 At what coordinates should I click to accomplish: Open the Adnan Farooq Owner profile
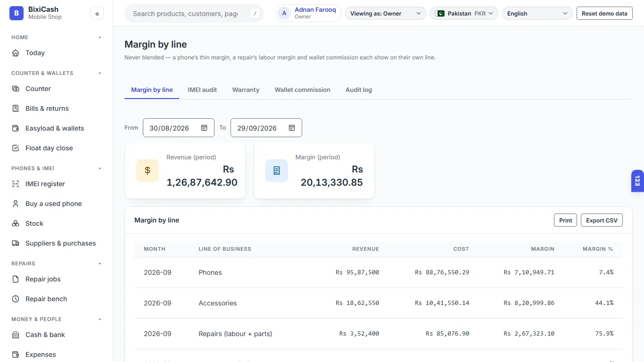pyautogui.click(x=308, y=13)
